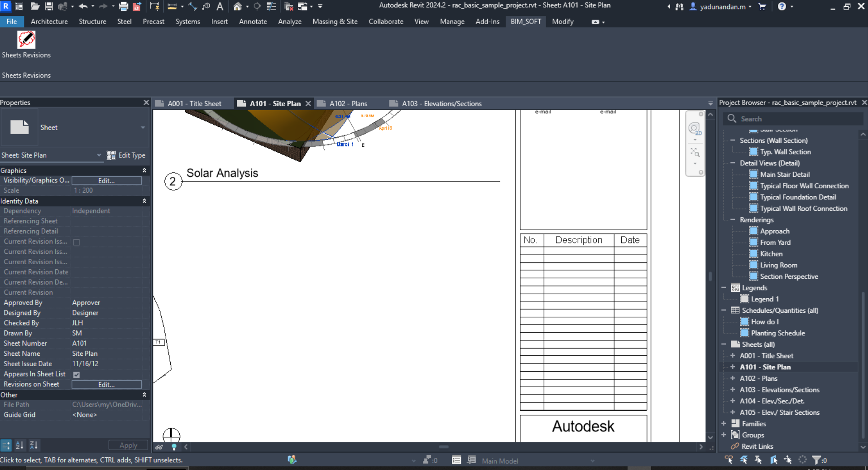Select the Kitchen rendering in browser
Image resolution: width=868 pixels, height=470 pixels.
[x=771, y=254]
